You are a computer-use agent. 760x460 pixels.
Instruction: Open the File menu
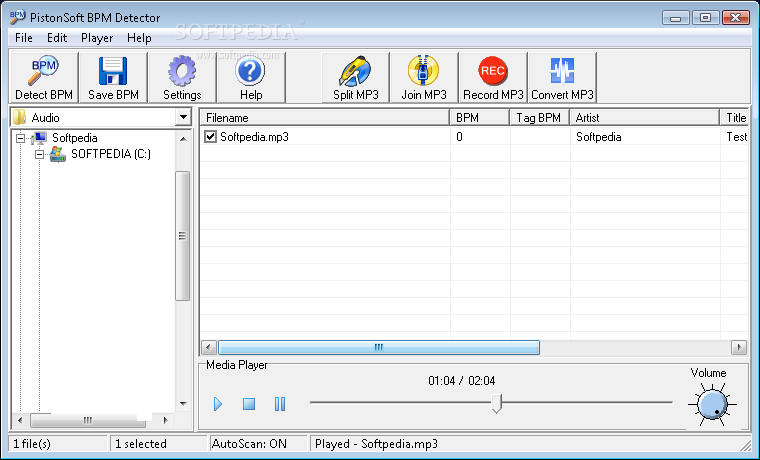pos(24,38)
